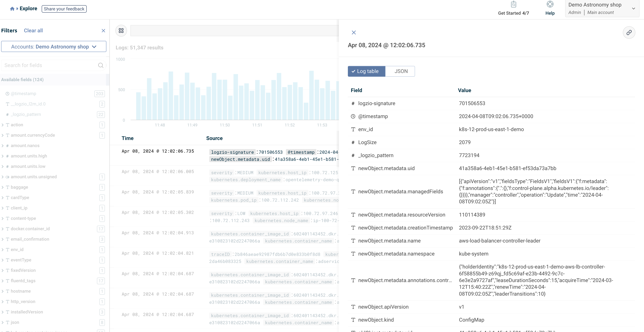Click the timestamp clock icon in fields list
This screenshot has height=332, width=644.
point(7,94)
